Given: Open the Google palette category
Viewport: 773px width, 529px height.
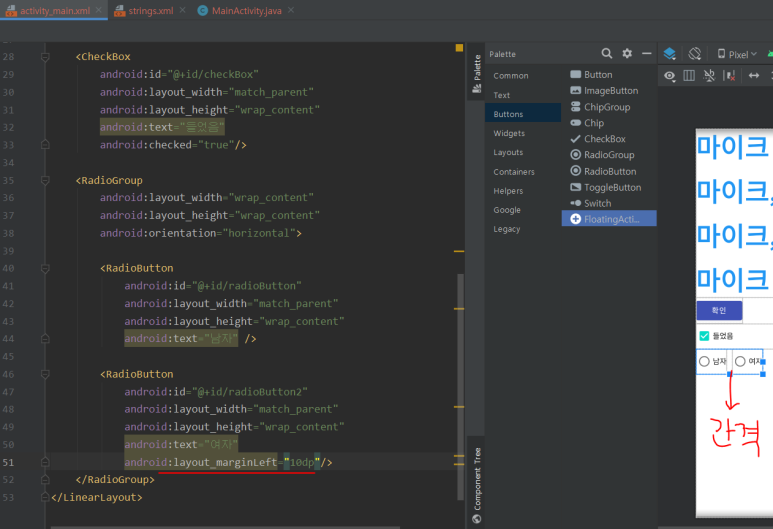Looking at the screenshot, I should tap(523, 210).
